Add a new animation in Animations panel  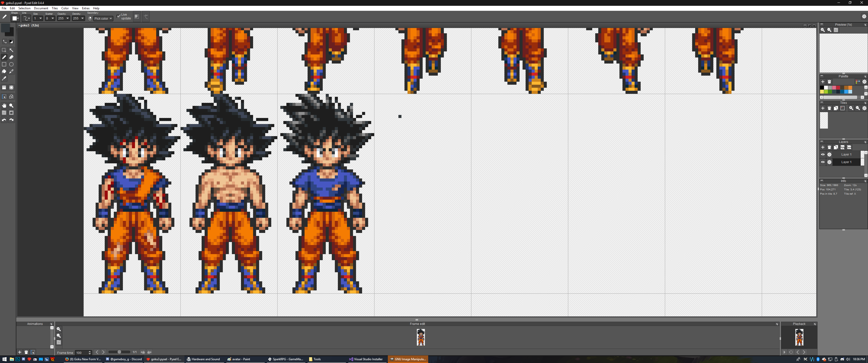pos(19,352)
